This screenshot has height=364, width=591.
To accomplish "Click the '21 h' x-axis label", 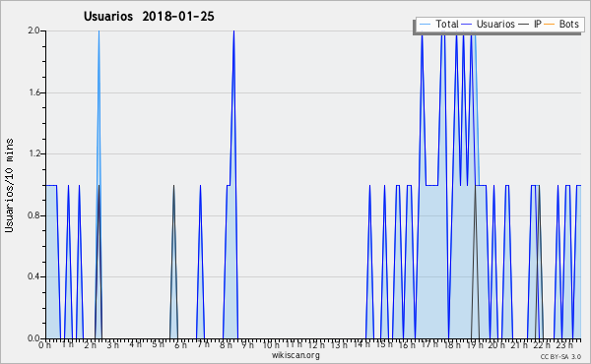I will [x=520, y=345].
